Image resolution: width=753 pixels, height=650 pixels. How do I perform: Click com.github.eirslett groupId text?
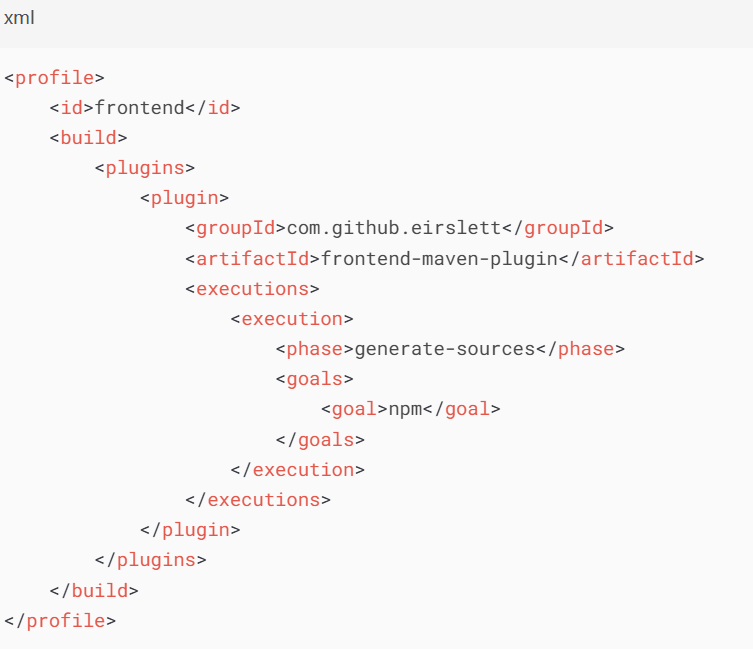394,228
